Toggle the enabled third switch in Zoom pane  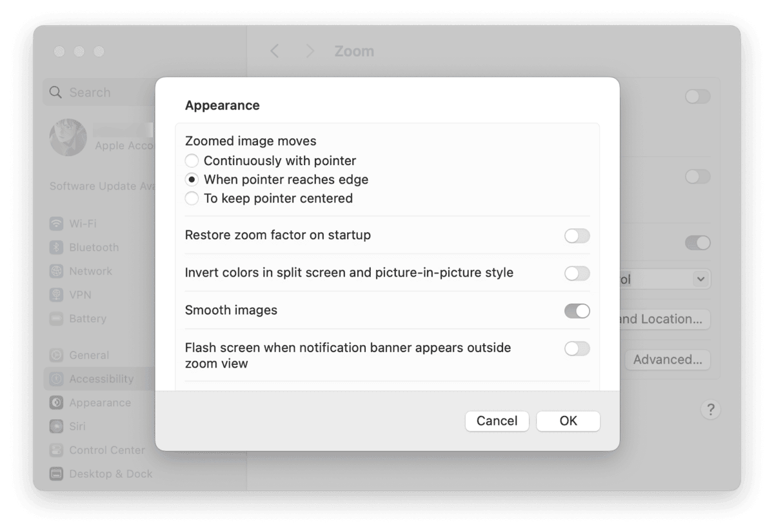click(697, 243)
